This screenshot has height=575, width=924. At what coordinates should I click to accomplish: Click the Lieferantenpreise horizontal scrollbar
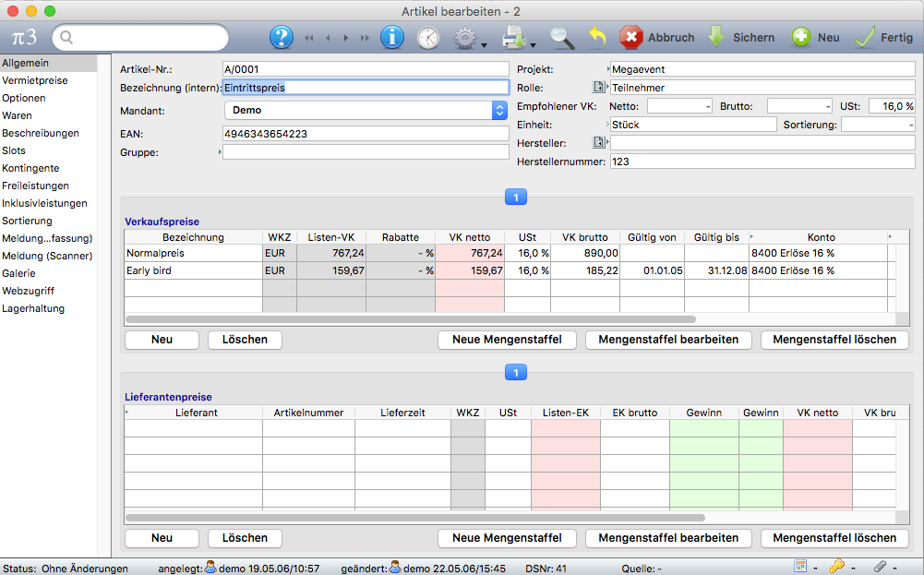pos(415,518)
